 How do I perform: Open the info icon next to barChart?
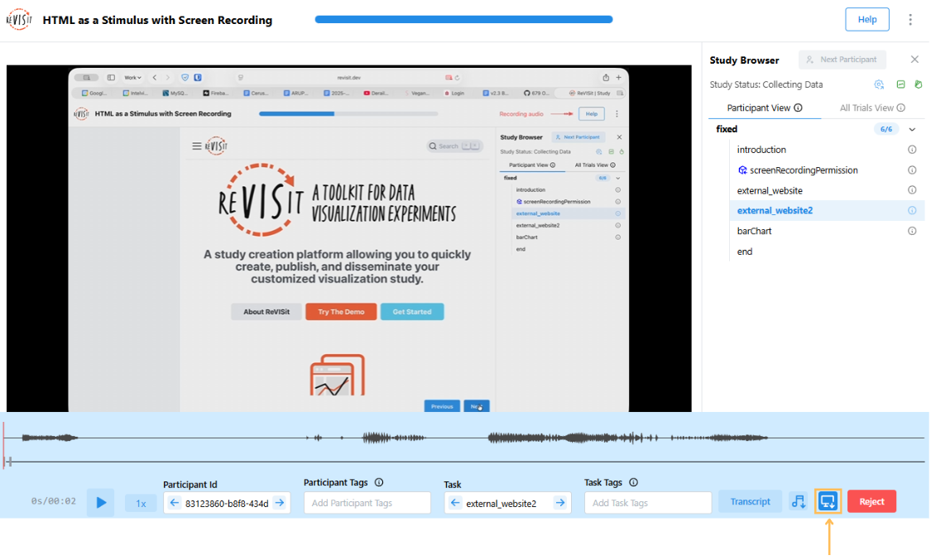tap(914, 231)
